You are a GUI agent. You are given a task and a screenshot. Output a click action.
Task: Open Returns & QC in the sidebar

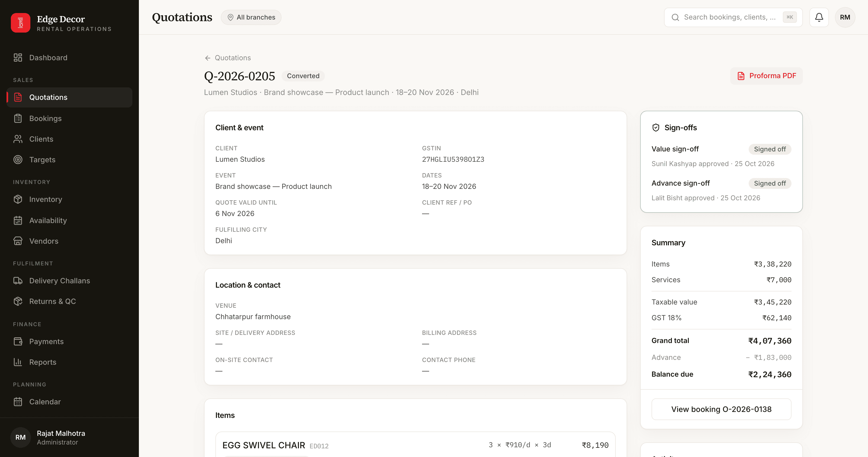click(x=69, y=301)
